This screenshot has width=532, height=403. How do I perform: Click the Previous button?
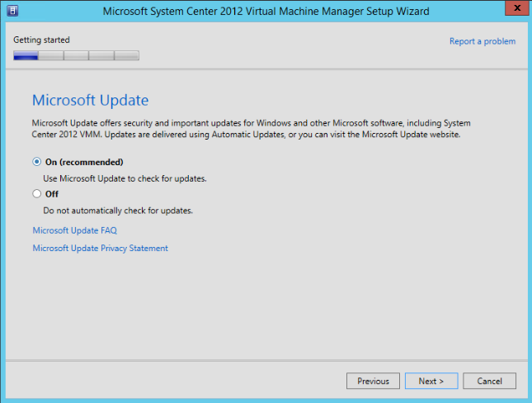(x=373, y=381)
